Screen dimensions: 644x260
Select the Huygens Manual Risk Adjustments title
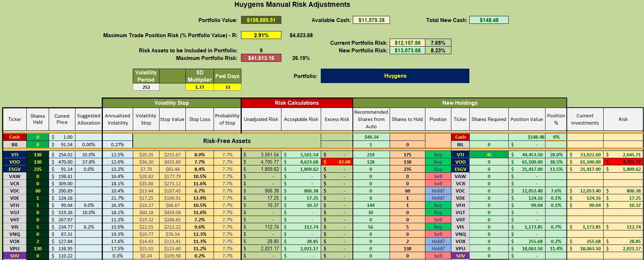(292, 5)
